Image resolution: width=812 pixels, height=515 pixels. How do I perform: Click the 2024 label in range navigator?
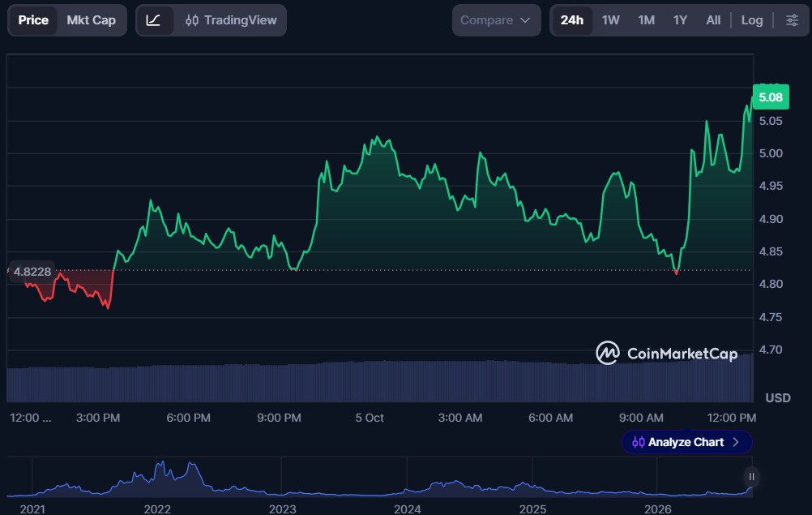pos(407,509)
